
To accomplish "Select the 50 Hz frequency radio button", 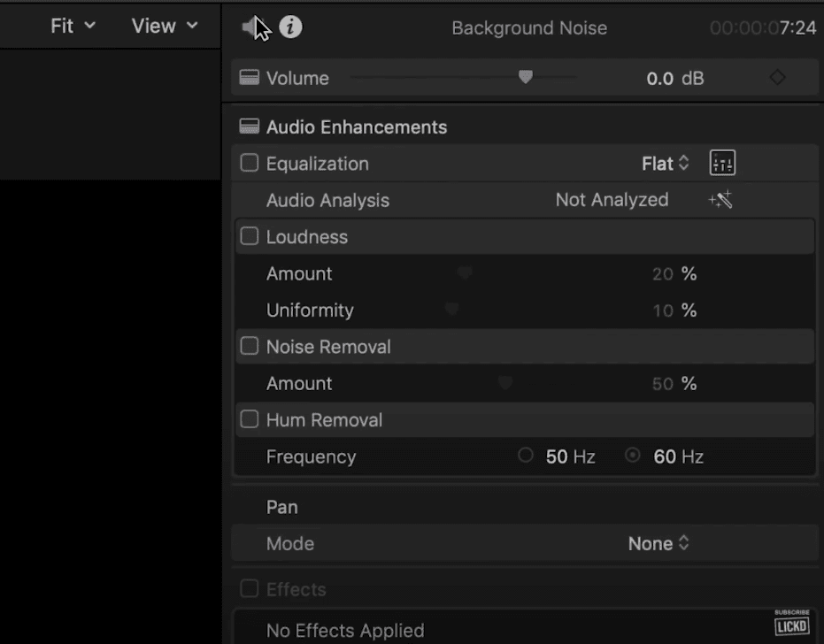I will pos(525,455).
